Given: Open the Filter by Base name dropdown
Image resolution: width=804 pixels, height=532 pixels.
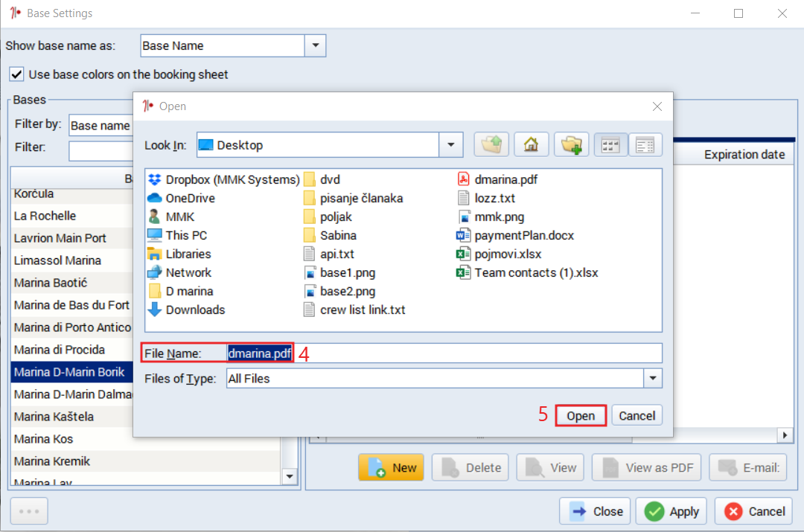Looking at the screenshot, I should pos(101,126).
